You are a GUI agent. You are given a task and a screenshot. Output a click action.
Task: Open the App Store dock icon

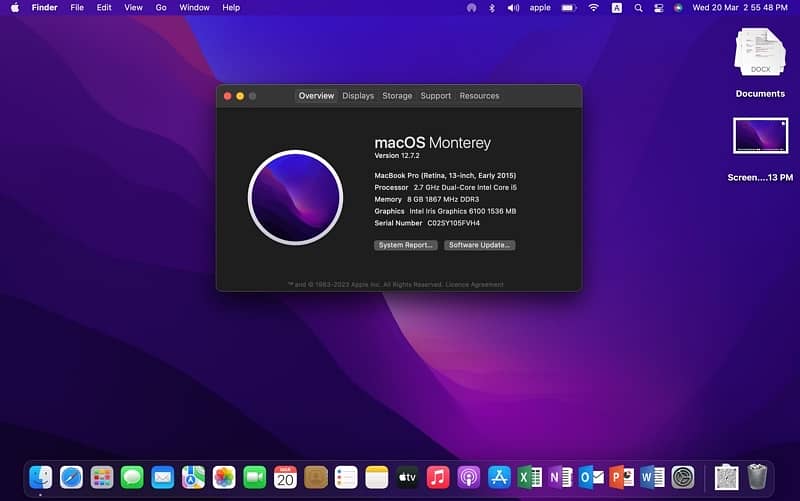(x=499, y=477)
